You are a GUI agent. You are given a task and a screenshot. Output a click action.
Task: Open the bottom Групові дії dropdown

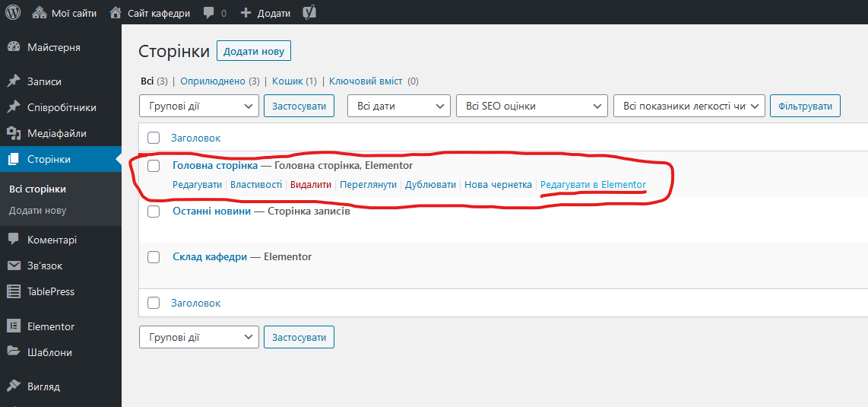click(x=198, y=337)
